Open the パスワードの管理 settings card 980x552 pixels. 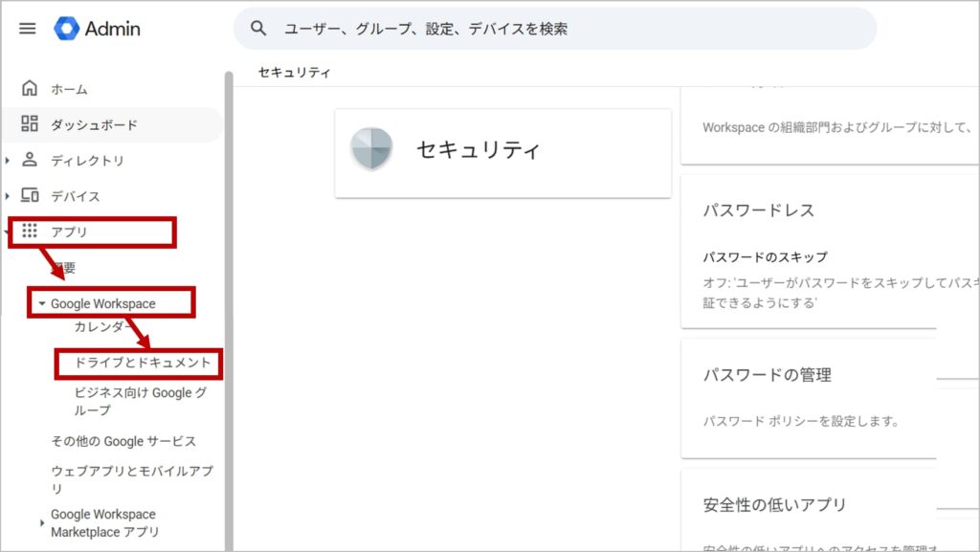[x=809, y=398]
